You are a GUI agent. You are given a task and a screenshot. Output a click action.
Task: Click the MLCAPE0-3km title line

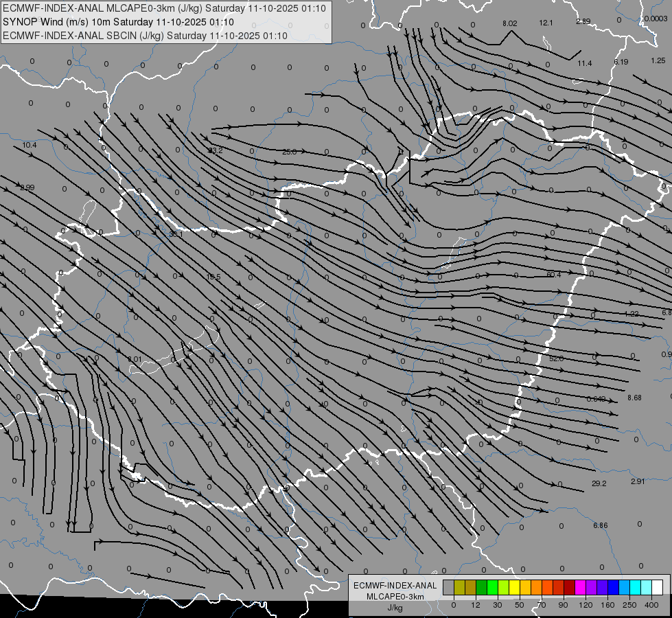point(164,8)
